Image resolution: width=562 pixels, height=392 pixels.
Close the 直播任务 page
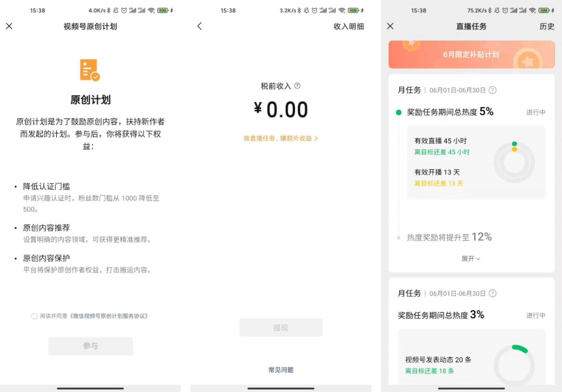click(x=390, y=26)
